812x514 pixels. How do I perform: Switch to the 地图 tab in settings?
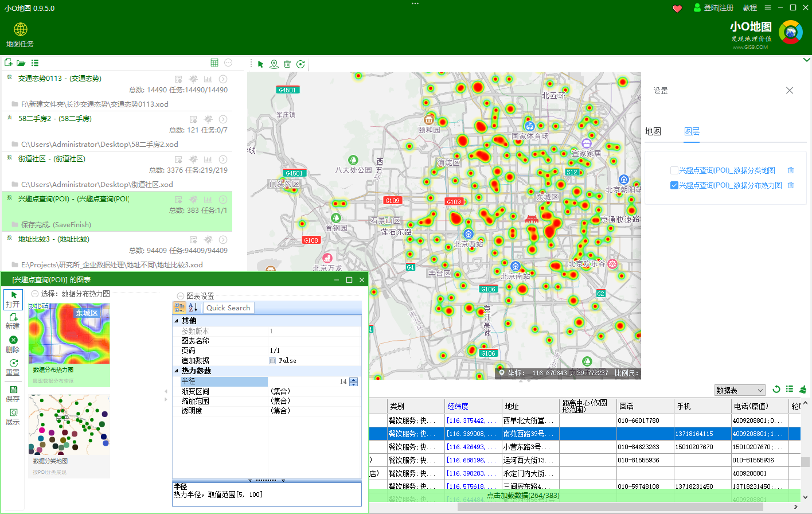pos(653,131)
